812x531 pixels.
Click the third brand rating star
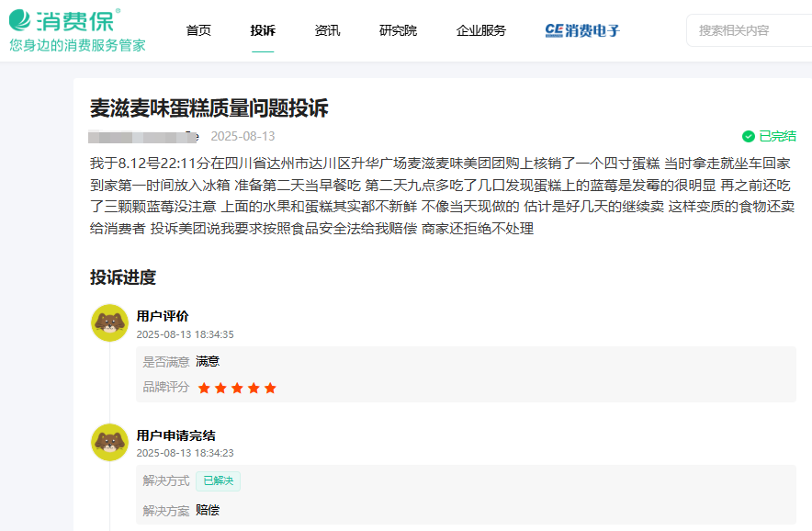(237, 388)
